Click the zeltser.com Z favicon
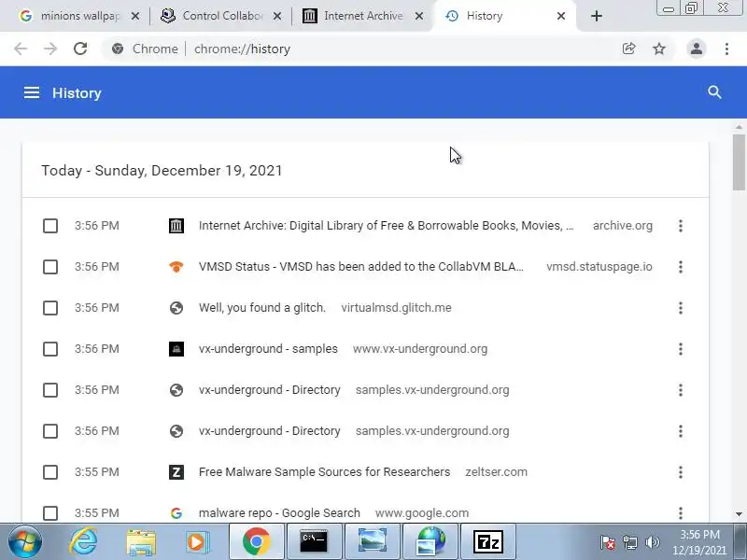 (x=176, y=472)
